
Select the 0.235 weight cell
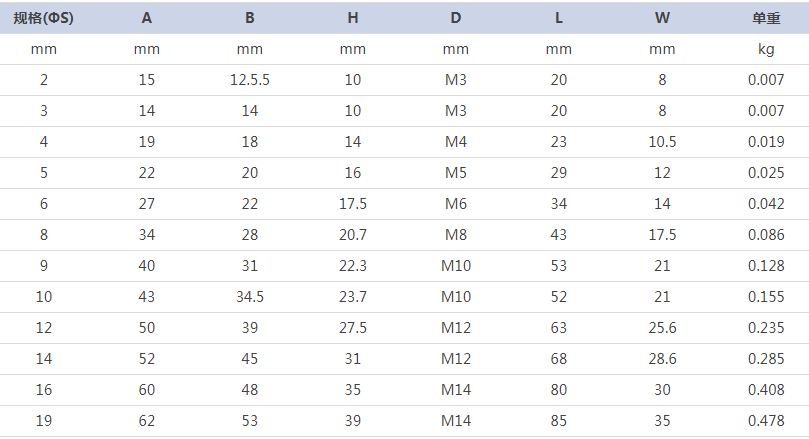pyautogui.click(x=766, y=328)
